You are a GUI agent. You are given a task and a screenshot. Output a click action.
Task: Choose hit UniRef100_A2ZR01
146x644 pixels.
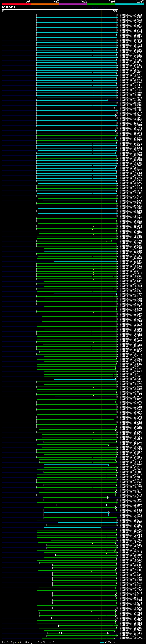(x=131, y=630)
